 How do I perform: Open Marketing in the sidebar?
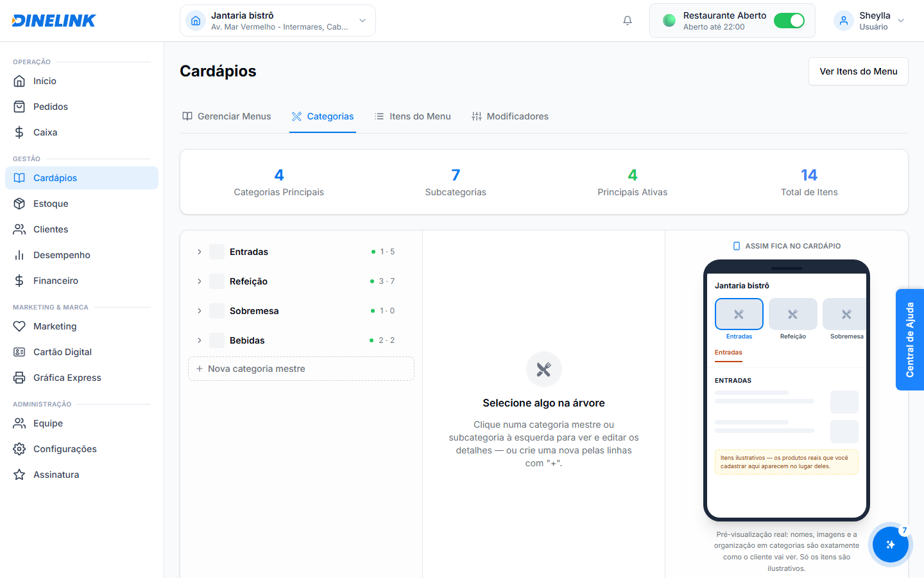[x=81, y=326]
